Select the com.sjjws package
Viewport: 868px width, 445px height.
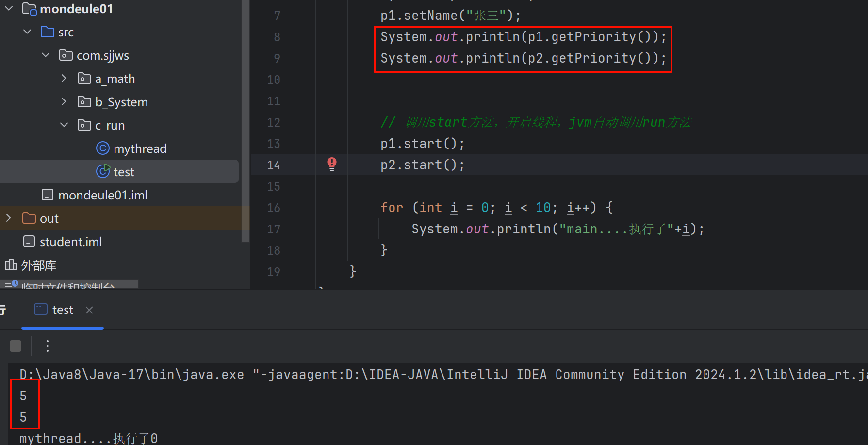click(x=102, y=55)
